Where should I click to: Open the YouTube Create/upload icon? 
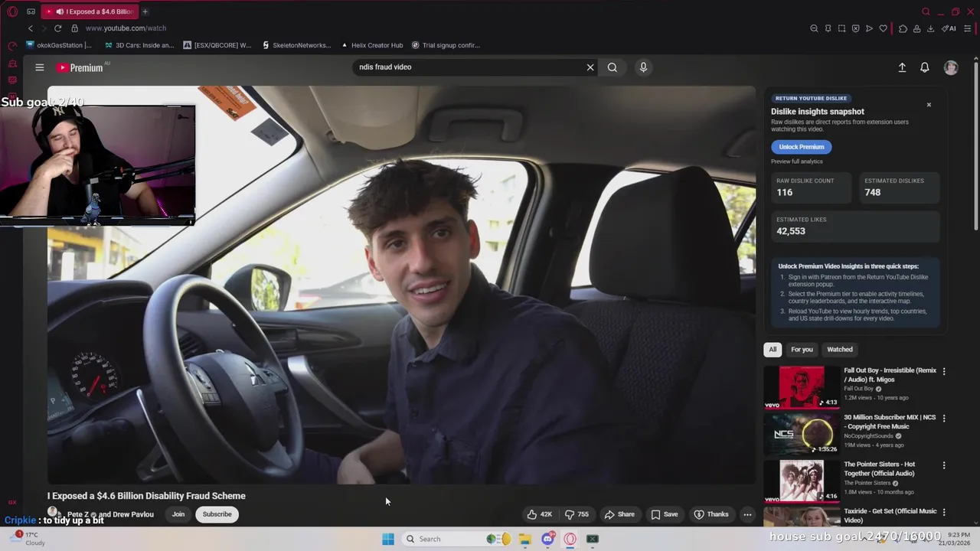coord(902,67)
